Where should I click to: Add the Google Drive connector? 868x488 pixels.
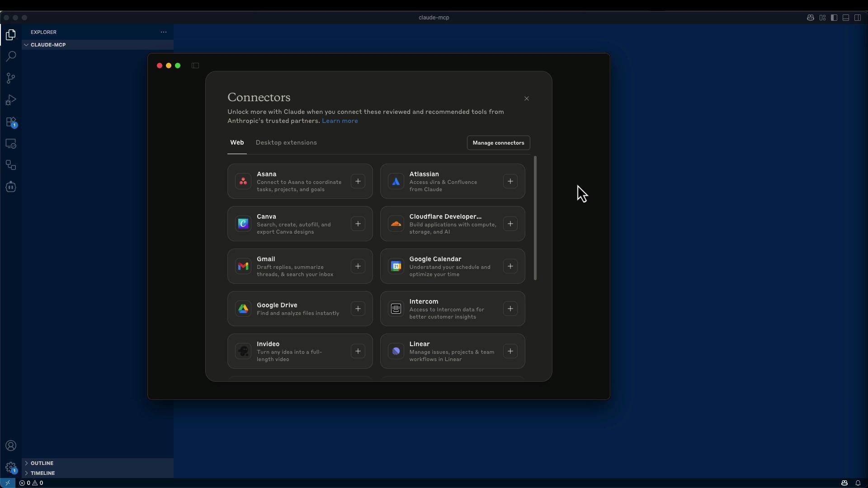[358, 309]
